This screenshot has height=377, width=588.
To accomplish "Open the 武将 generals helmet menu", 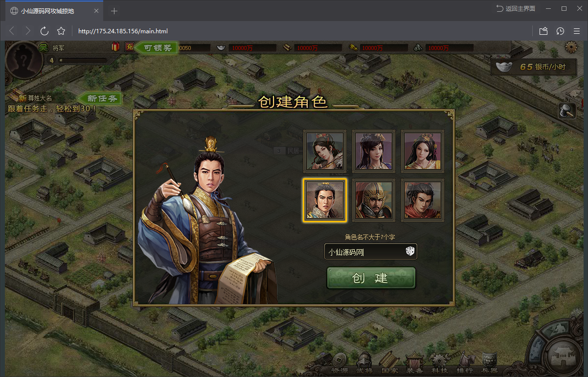I will point(365,364).
